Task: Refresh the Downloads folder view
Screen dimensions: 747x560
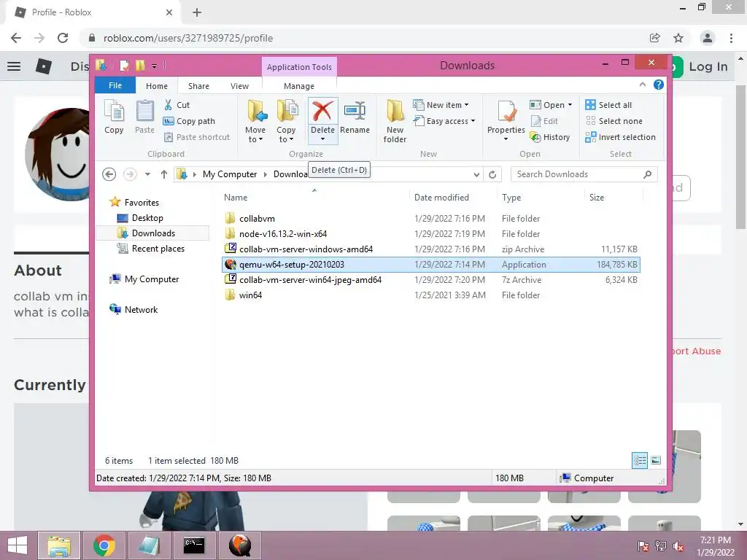Action: [492, 174]
